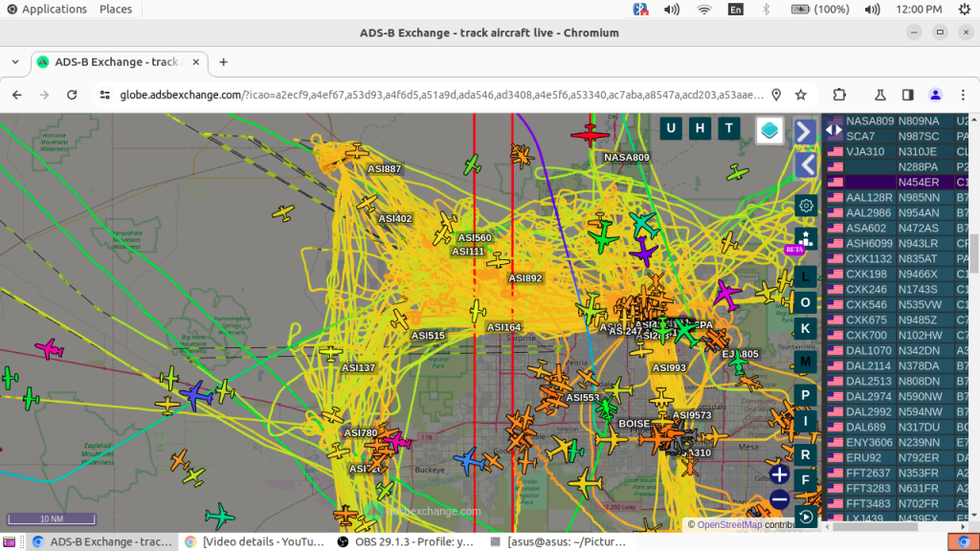Viewport: 980px width, 551px height.
Task: Select the ENY3606 row in aircraft table
Action: point(898,442)
